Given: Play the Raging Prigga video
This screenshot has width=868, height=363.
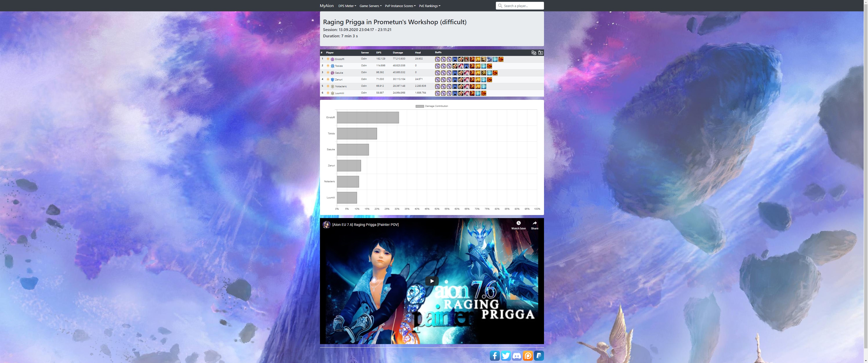Looking at the screenshot, I should (x=432, y=281).
